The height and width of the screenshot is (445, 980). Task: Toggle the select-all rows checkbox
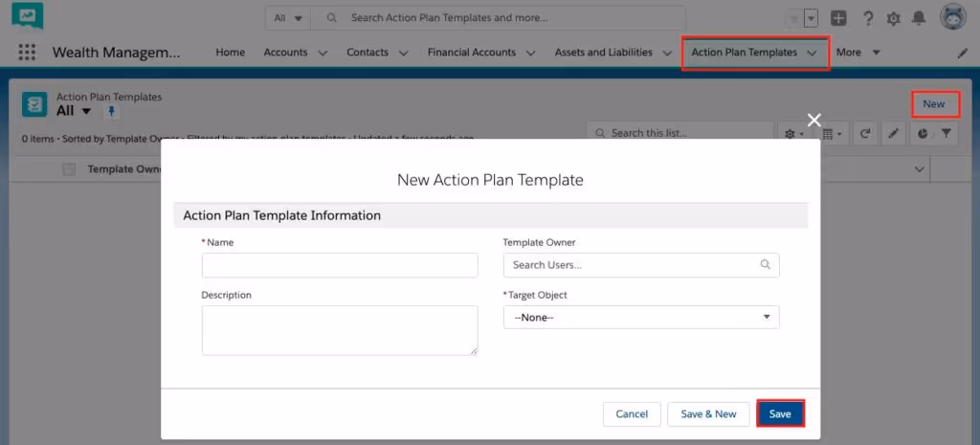[69, 169]
